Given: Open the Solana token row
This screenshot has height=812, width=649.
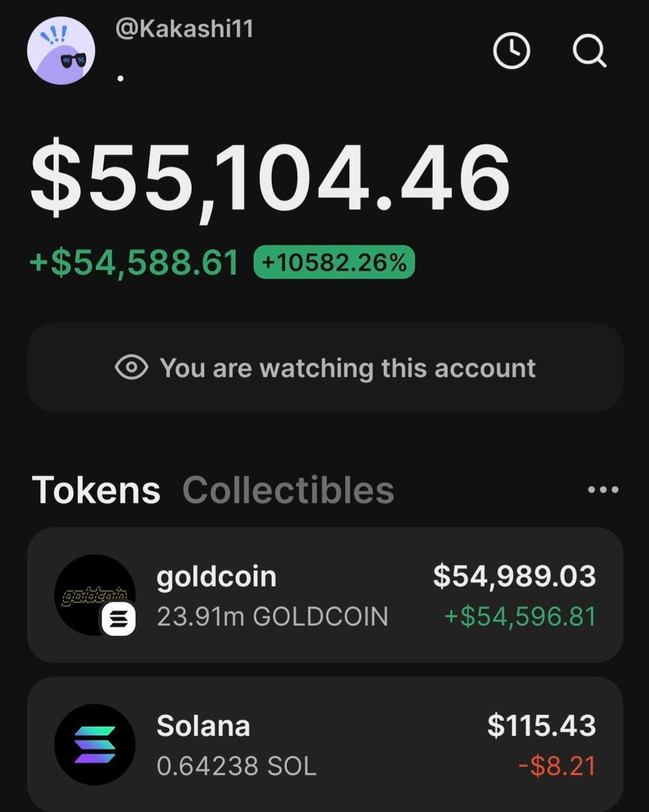Looking at the screenshot, I should tap(325, 744).
